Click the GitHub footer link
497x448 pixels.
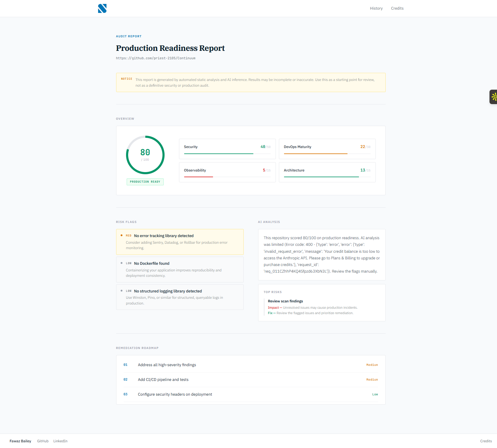coord(43,441)
